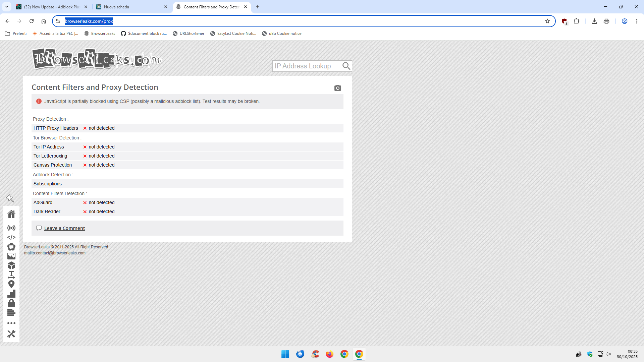Click the Leave a Comment link
The width and height of the screenshot is (644, 362).
click(x=64, y=228)
